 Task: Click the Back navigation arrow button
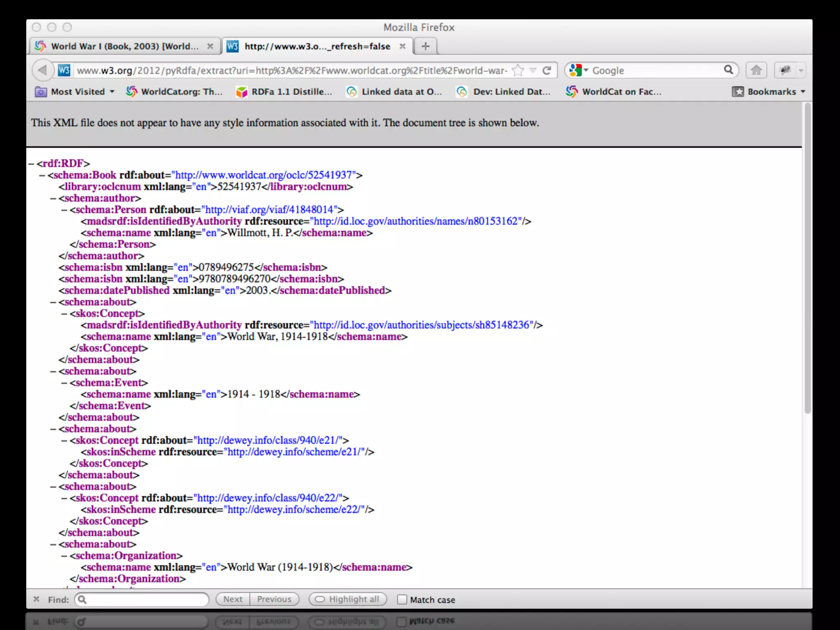pos(43,71)
